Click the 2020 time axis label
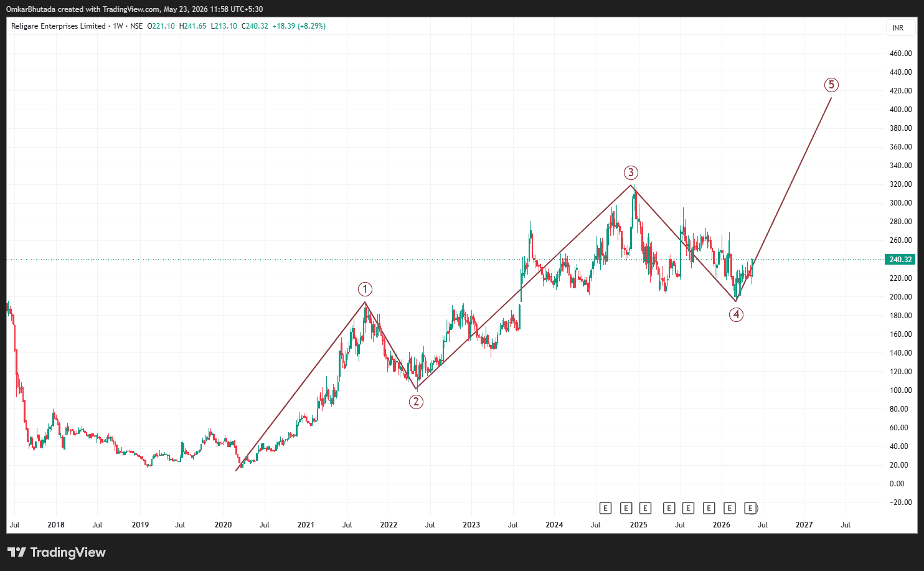The width and height of the screenshot is (924, 571). [x=223, y=525]
